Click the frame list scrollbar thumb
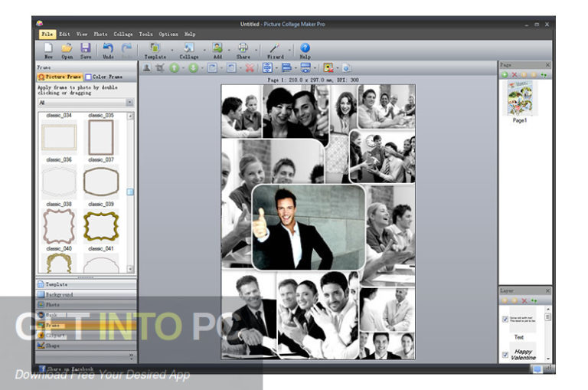 tap(130, 192)
